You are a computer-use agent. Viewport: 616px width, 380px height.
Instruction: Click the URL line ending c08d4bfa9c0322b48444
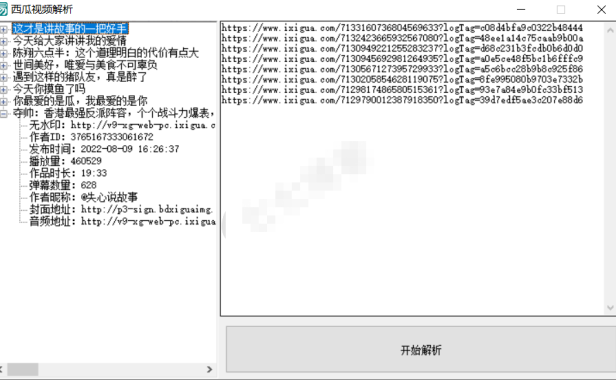click(x=402, y=28)
